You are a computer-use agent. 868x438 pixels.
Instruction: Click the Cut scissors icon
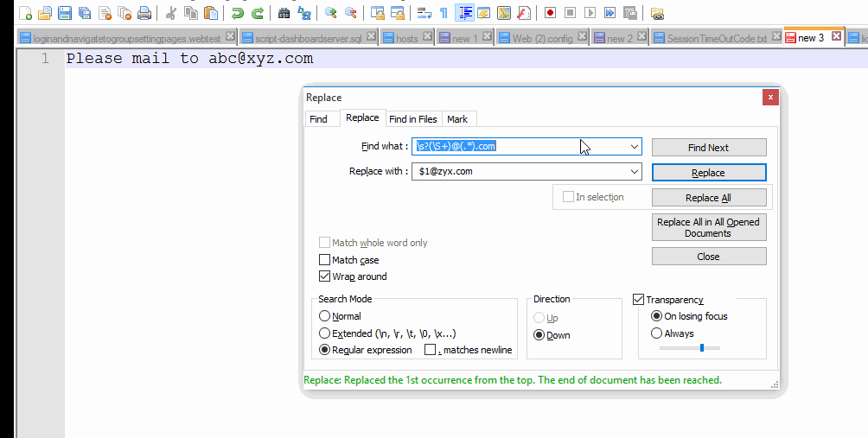pos(170,13)
